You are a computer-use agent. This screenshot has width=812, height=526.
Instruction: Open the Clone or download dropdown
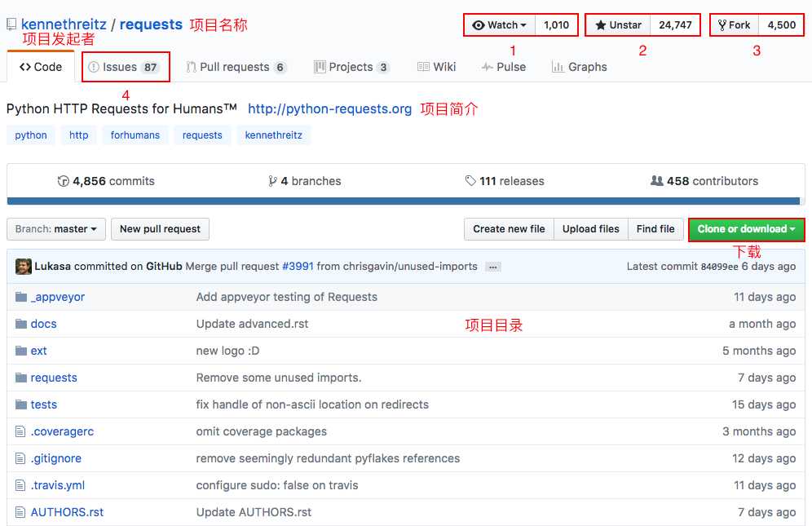coord(746,229)
